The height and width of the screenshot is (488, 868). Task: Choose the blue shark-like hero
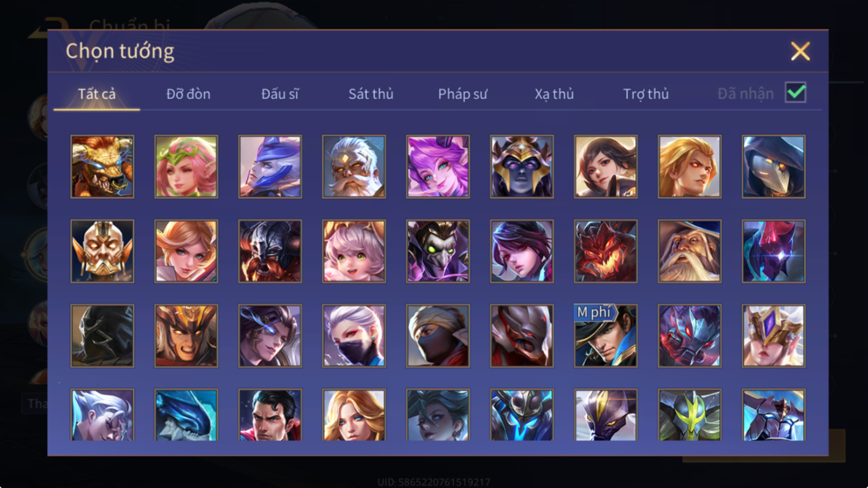point(186,415)
